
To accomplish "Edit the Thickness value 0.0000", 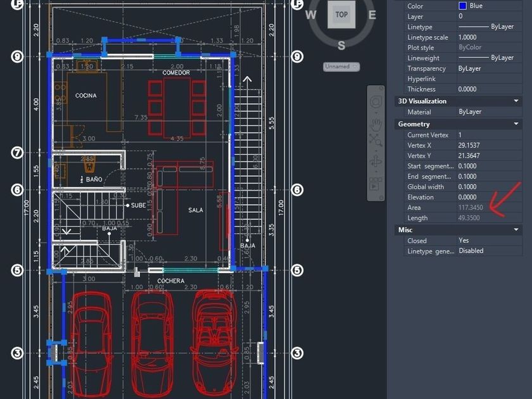I will click(x=489, y=89).
